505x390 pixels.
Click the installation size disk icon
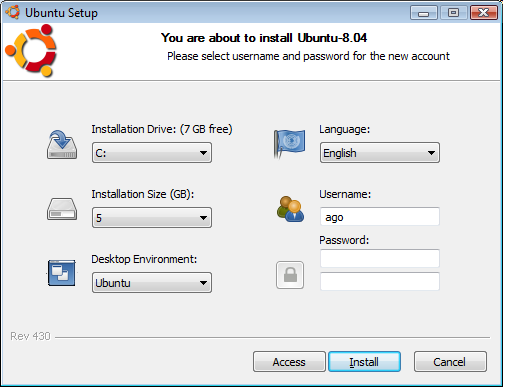[x=62, y=209]
